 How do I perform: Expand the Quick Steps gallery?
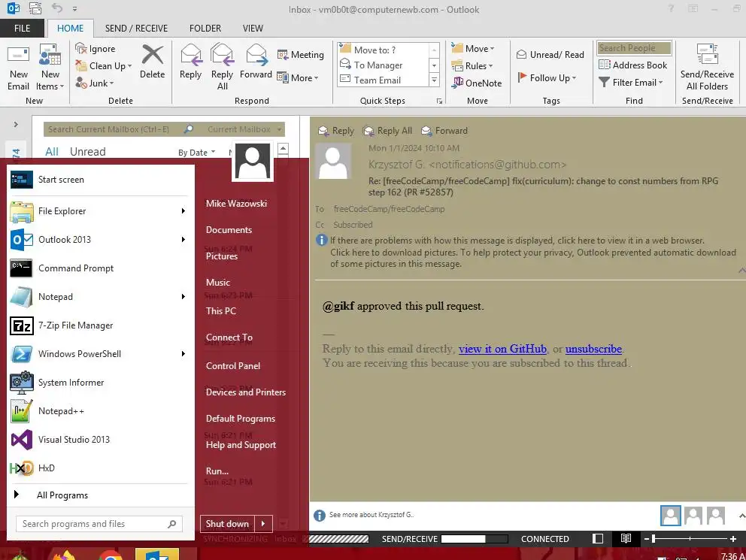434,80
